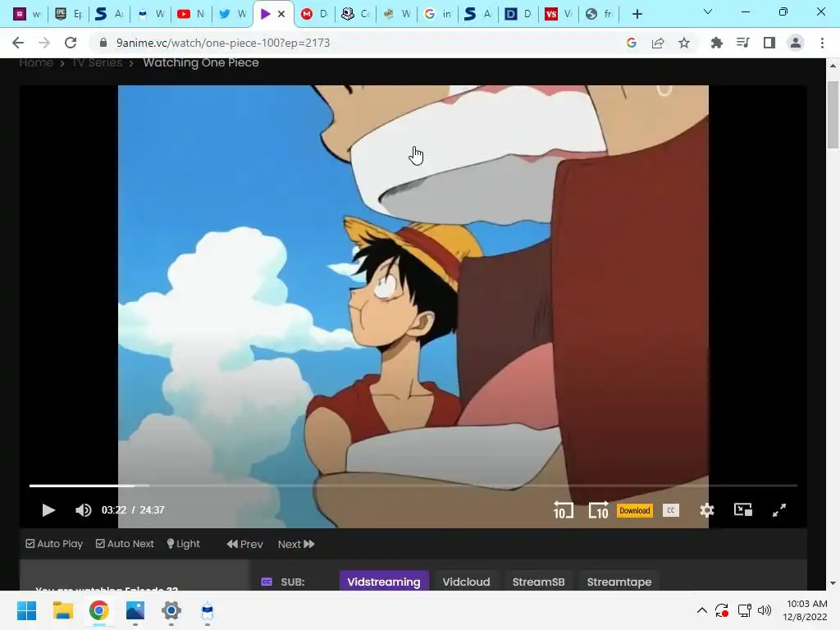Click the scrollbar down arrow
This screenshot has height=630, width=840.
coord(833,583)
